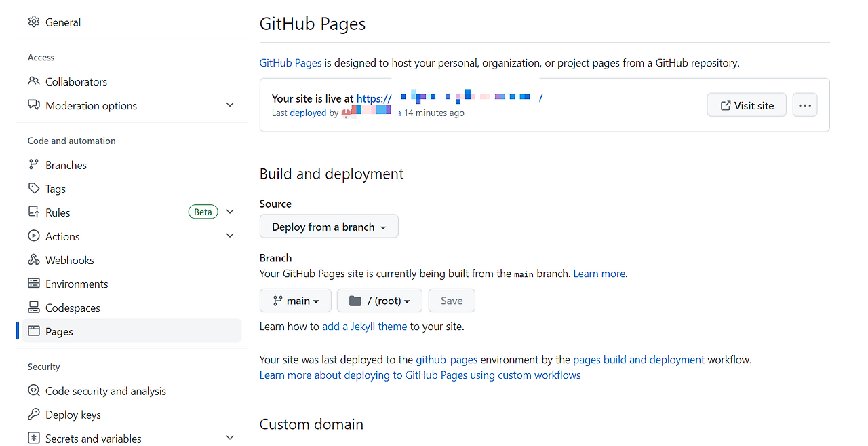868x446 pixels.
Task: Open the main branch selector
Action: coord(296,300)
